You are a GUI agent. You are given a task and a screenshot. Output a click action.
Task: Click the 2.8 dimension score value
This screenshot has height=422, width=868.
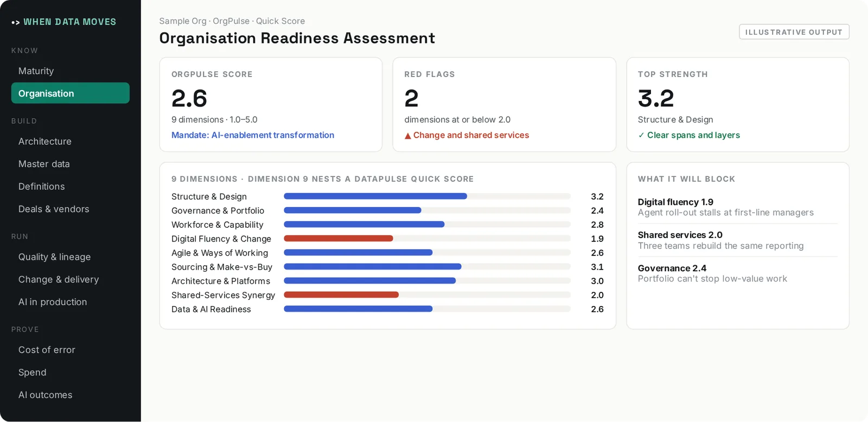pos(597,225)
